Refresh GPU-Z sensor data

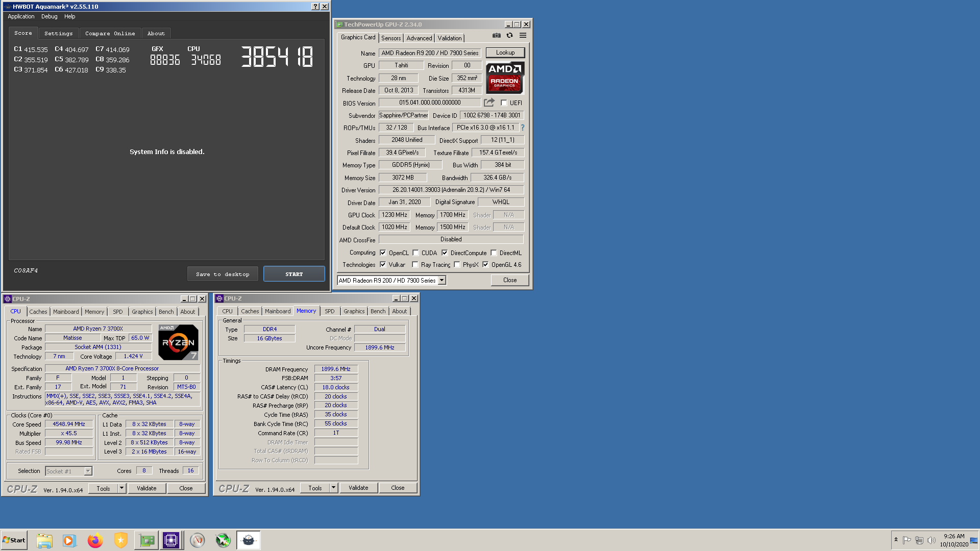coord(509,35)
